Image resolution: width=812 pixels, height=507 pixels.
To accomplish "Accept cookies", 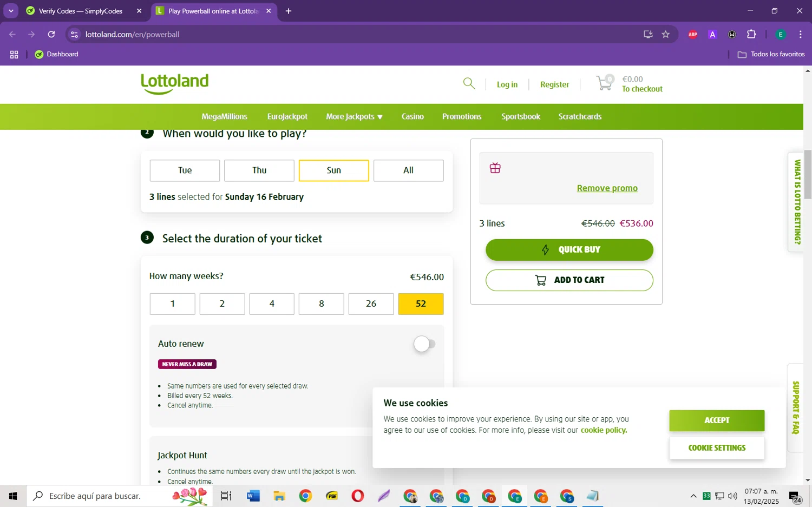I will pos(717,420).
